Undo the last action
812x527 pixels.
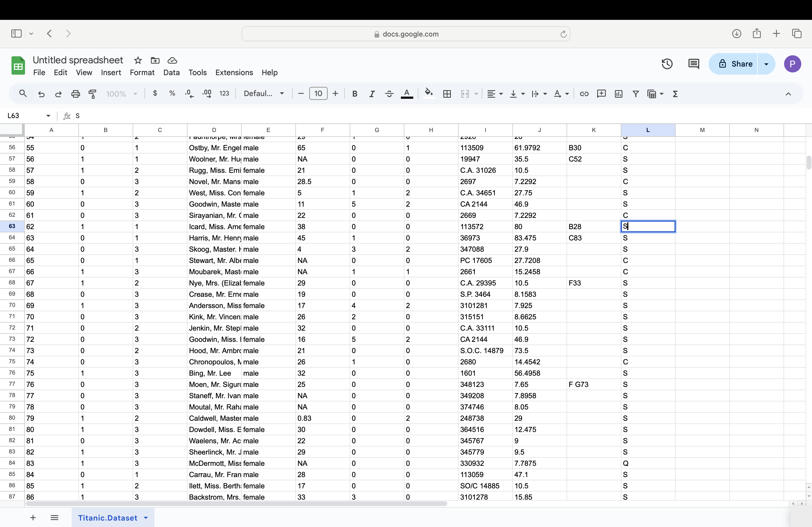coord(41,94)
